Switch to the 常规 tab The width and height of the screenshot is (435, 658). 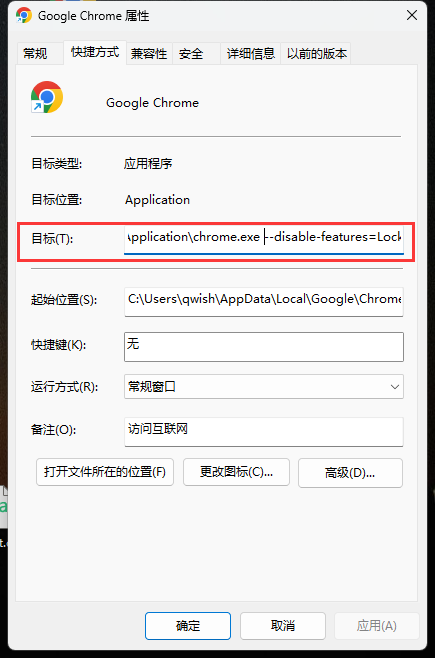[x=35, y=54]
